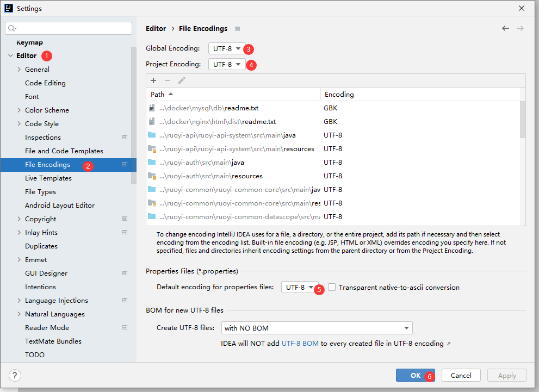
Task: Click the settings tree scrollbar
Action: coord(134,115)
